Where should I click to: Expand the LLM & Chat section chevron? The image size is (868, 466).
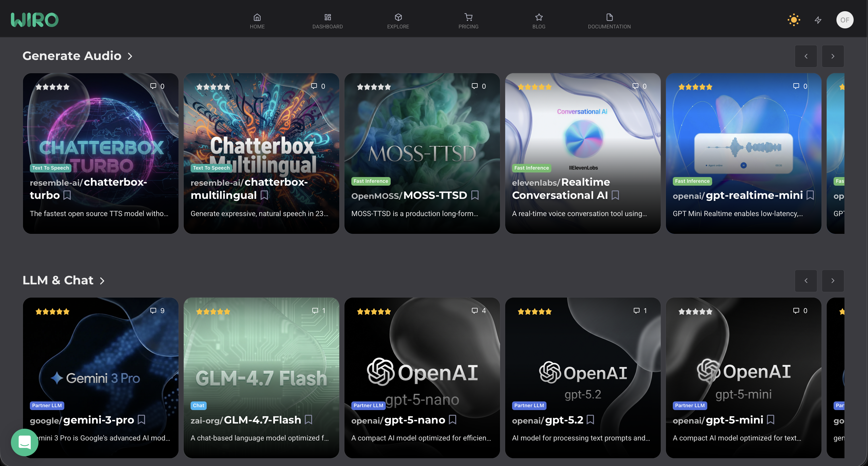(x=102, y=281)
